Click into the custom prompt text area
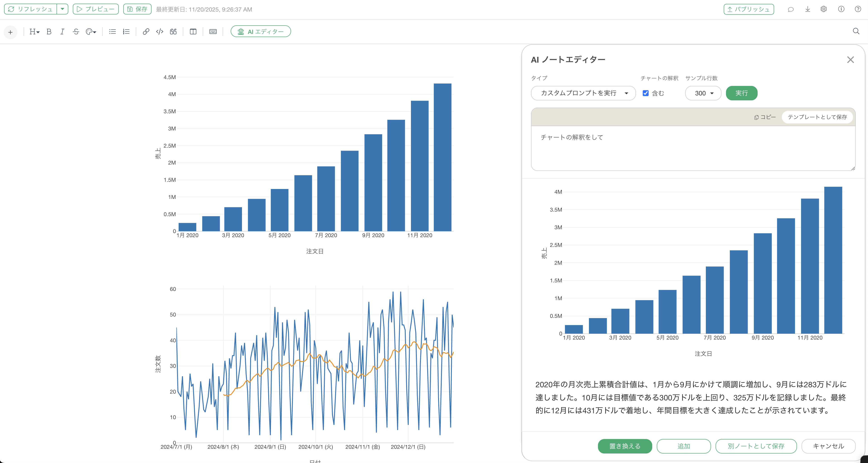 click(x=693, y=148)
